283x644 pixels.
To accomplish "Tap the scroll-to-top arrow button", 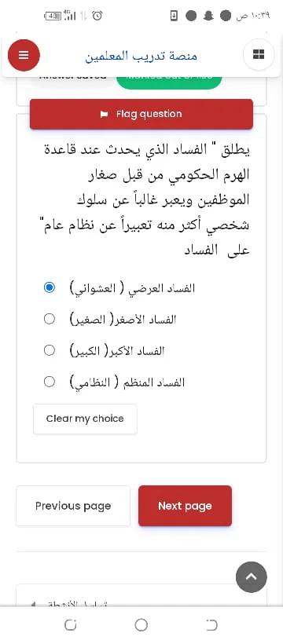I will (x=252, y=577).
